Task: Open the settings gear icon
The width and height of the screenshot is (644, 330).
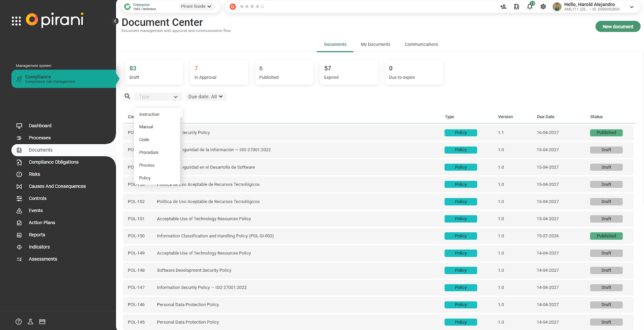Action: coord(543,6)
